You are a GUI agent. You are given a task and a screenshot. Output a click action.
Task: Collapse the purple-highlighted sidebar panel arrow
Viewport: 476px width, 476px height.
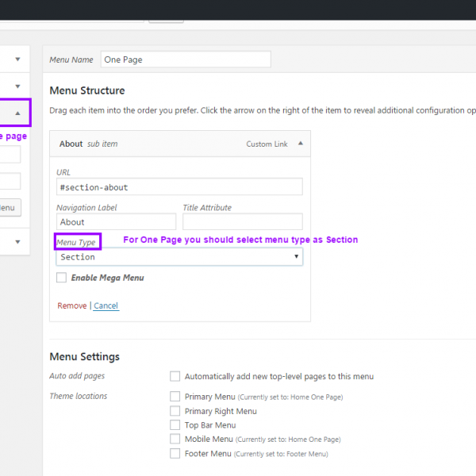(x=17, y=113)
